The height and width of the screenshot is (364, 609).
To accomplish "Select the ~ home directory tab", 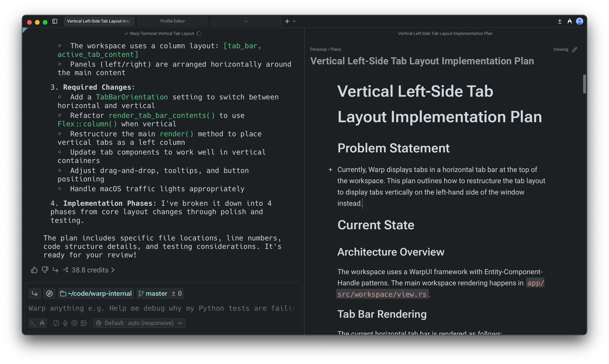I will tap(246, 21).
